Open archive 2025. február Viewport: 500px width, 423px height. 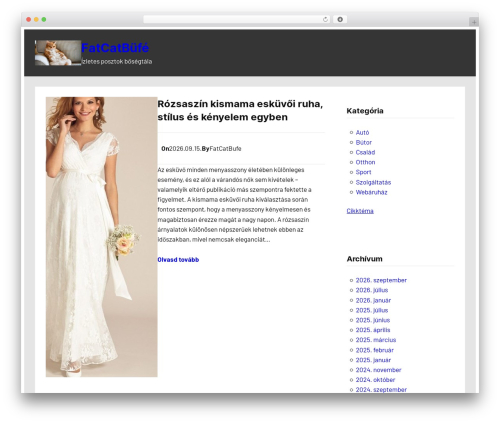click(x=375, y=350)
